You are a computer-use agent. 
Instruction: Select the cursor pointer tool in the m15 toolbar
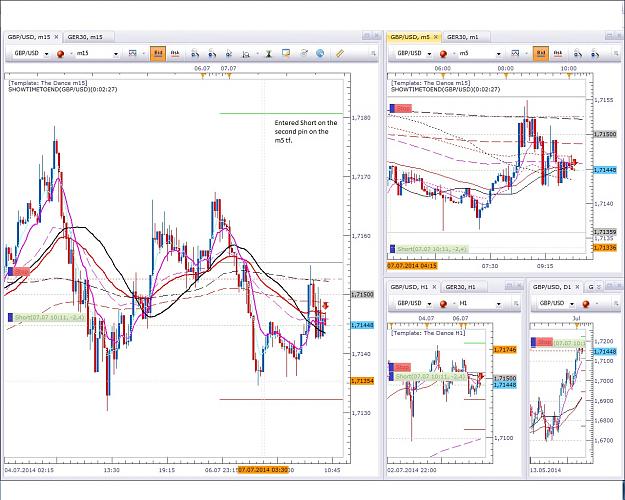coord(229,54)
